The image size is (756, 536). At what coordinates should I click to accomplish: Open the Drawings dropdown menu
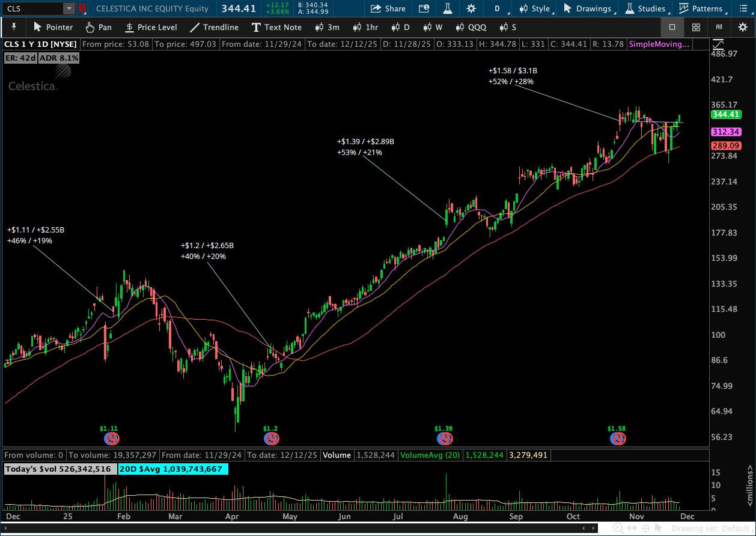point(590,8)
